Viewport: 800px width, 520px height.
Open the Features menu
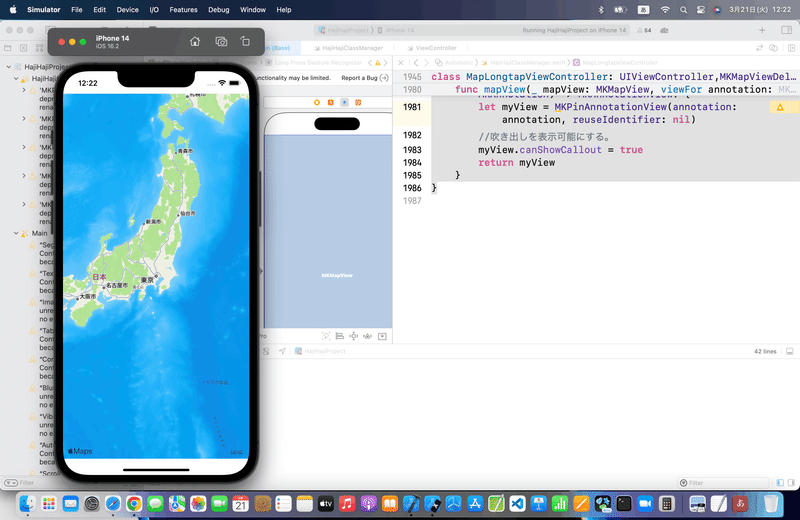[183, 10]
